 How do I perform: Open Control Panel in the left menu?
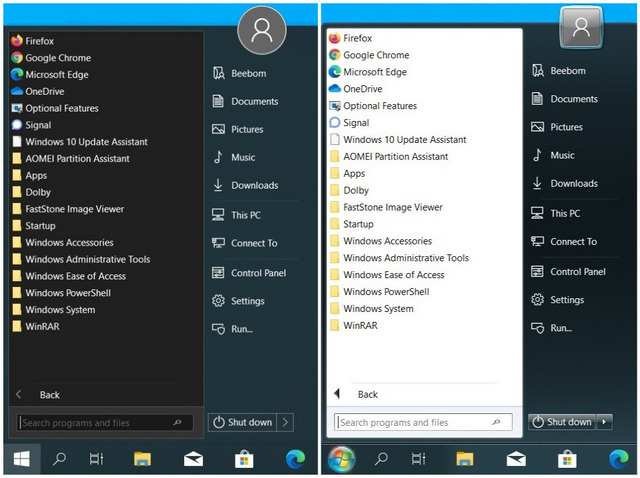pos(249,273)
